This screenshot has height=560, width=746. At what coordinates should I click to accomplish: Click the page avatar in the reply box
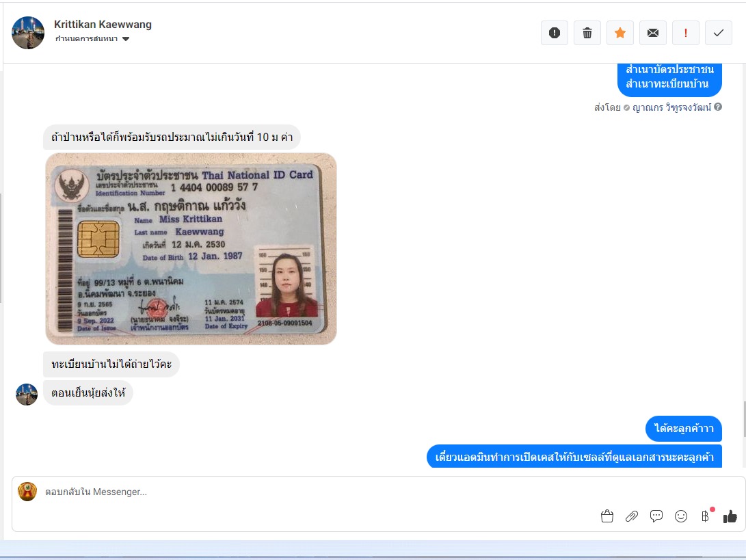(x=27, y=492)
